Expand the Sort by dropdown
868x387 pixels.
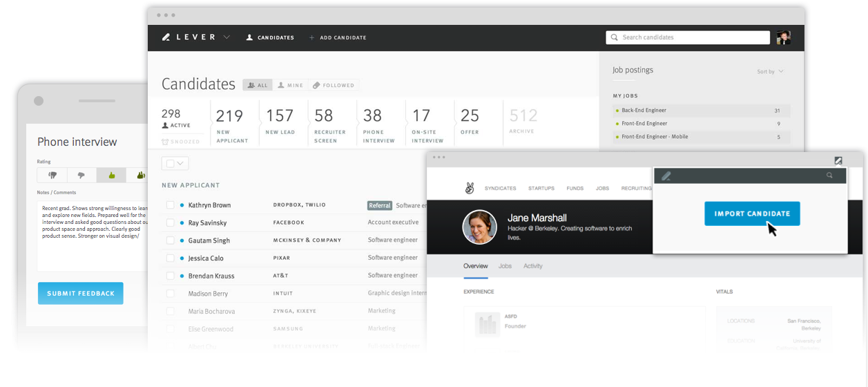point(770,71)
